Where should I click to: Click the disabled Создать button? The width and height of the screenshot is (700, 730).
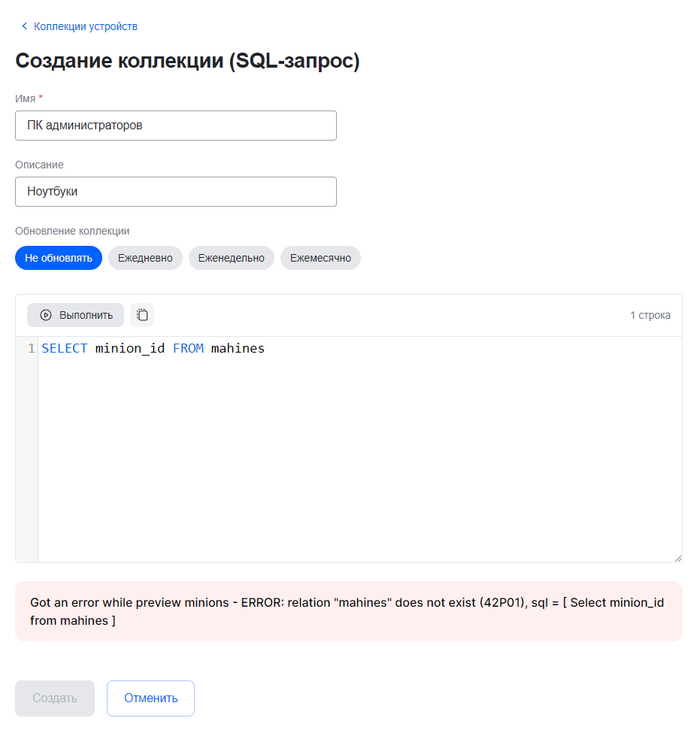pyautogui.click(x=55, y=698)
